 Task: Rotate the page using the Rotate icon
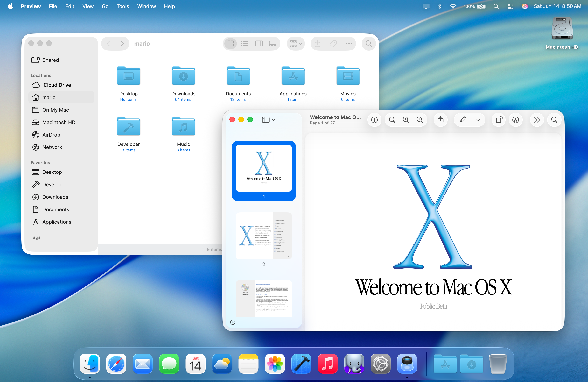499,120
